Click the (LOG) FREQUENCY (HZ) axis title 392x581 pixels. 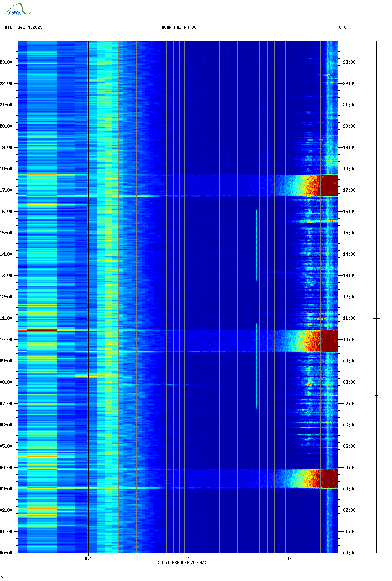point(182,563)
